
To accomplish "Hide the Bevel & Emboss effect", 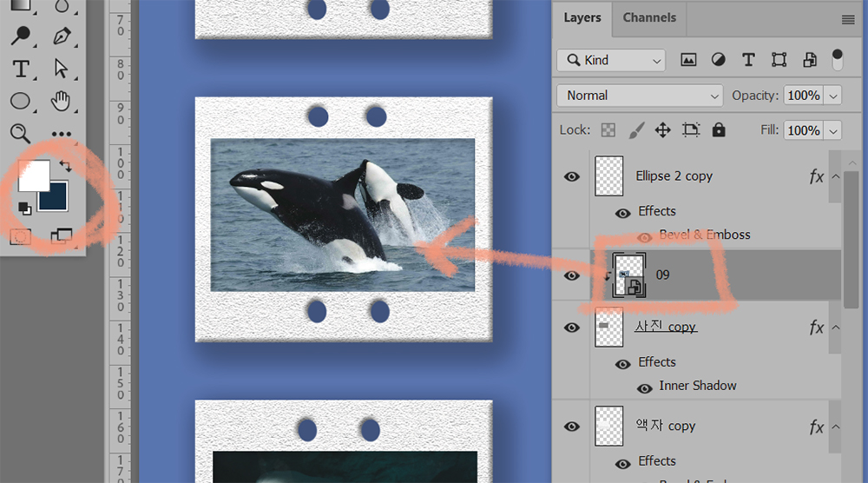I will [x=644, y=238].
